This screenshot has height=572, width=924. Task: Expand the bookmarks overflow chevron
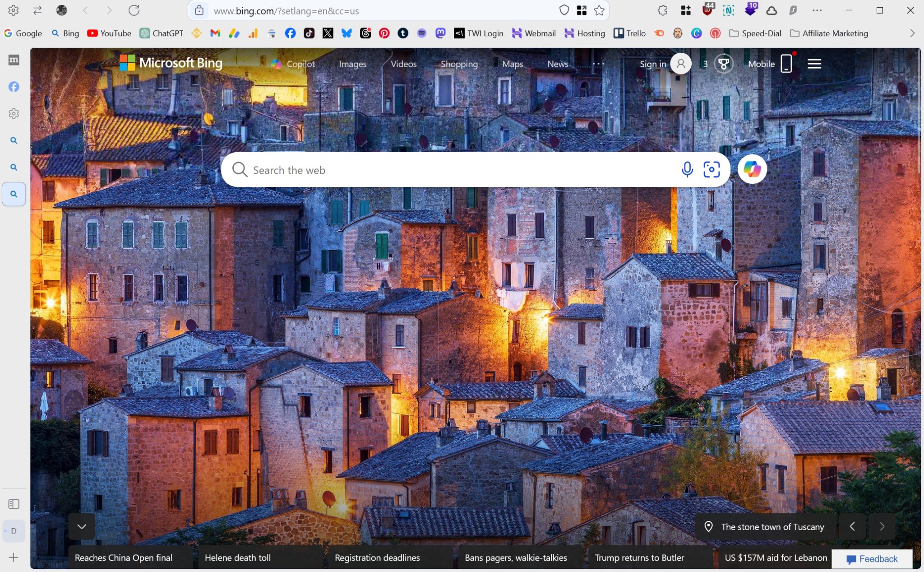[x=913, y=33]
